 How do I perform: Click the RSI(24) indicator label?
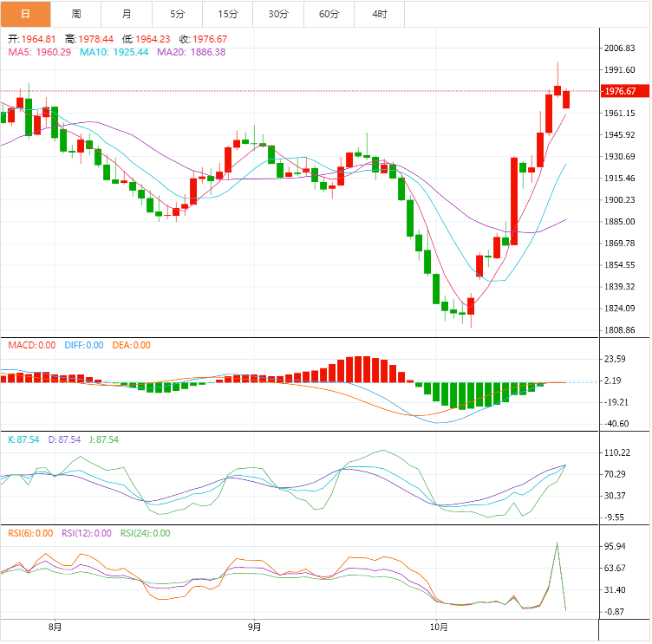pyautogui.click(x=145, y=533)
